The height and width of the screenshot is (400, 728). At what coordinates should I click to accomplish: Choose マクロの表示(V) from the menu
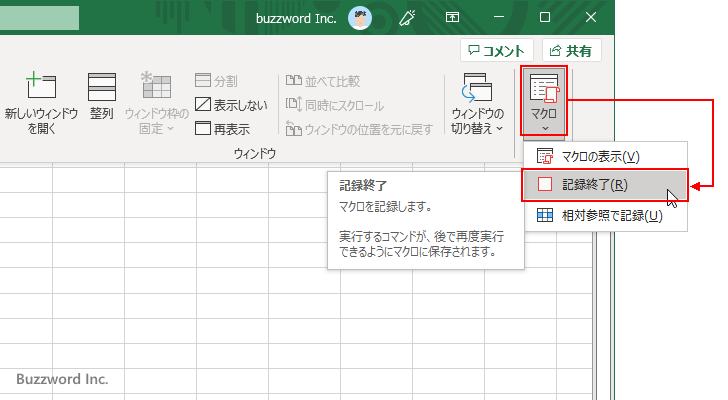(605, 156)
